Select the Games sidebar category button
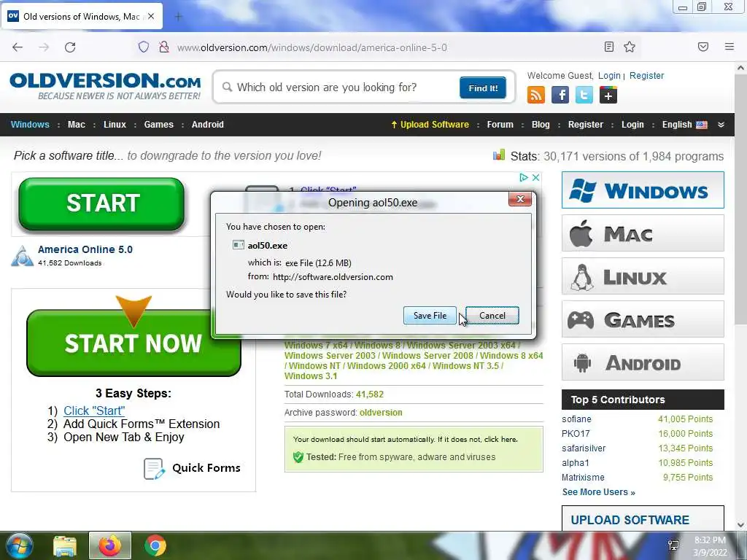This screenshot has height=560, width=747. click(x=643, y=319)
